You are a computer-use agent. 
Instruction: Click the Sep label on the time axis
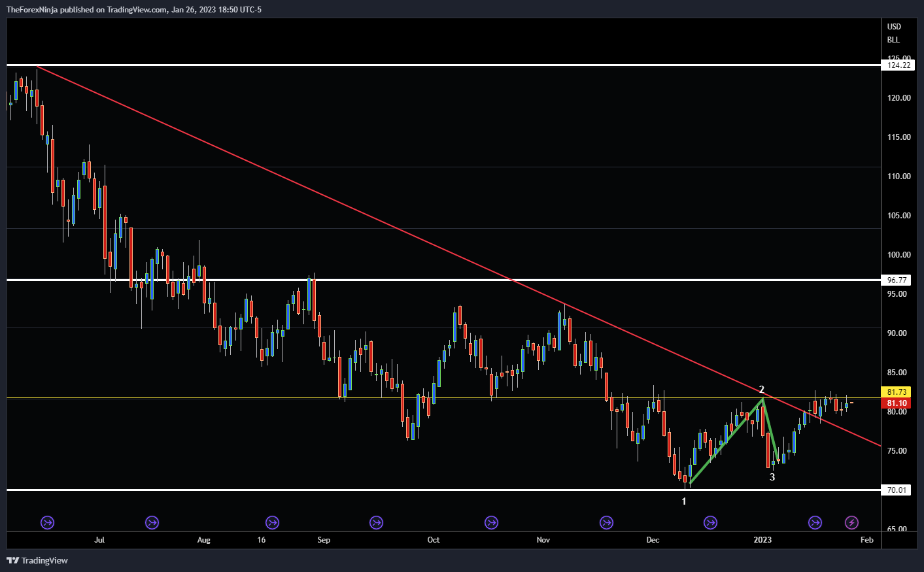click(x=324, y=540)
